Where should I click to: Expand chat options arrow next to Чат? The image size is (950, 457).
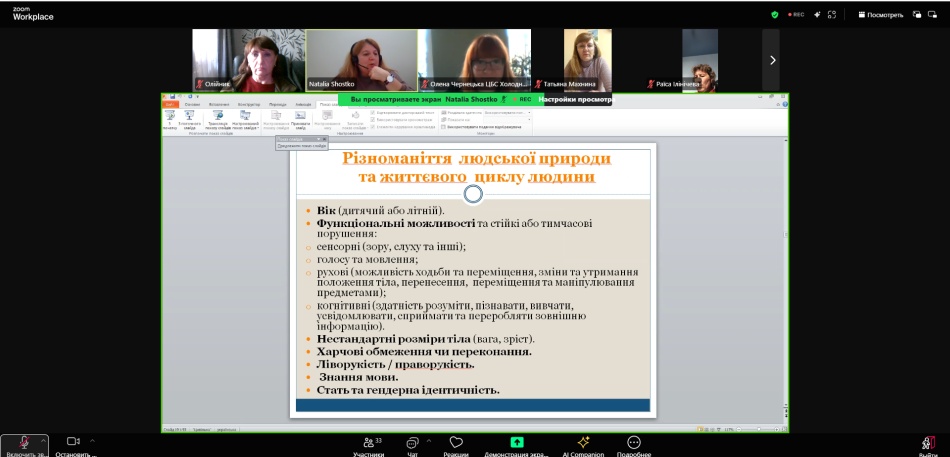pos(428,440)
